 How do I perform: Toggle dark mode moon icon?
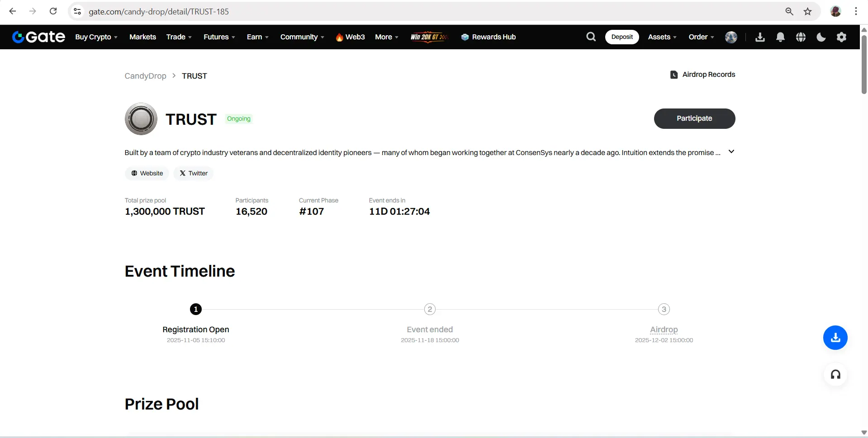(821, 37)
